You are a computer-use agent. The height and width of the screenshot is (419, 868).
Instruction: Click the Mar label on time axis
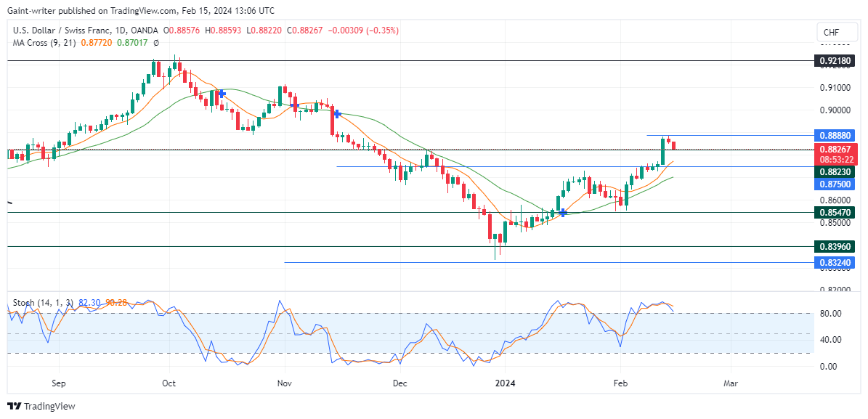(x=731, y=383)
